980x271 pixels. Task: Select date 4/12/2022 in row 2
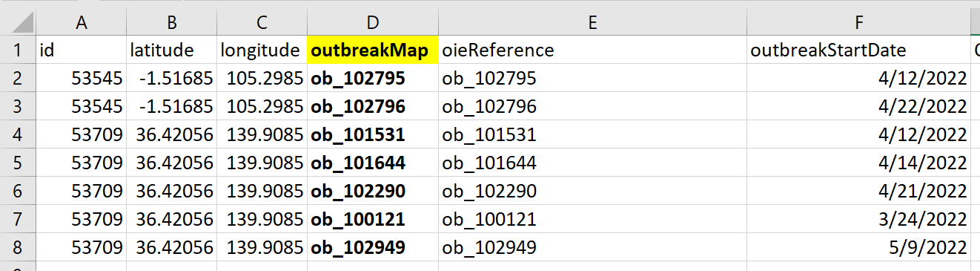(858, 78)
